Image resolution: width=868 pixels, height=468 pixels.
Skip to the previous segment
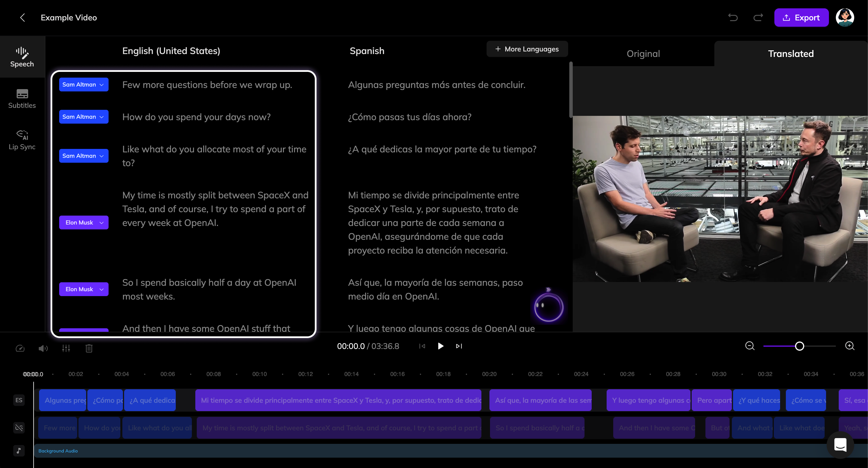(x=422, y=346)
